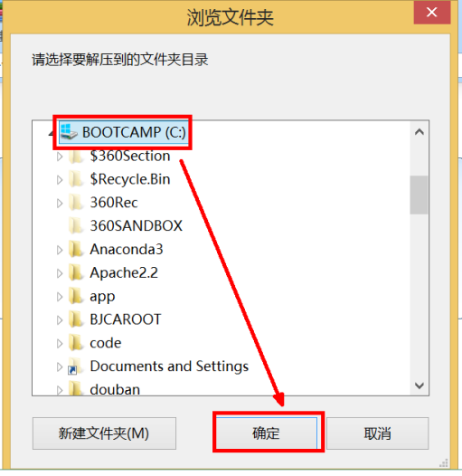Click the code folder icon
462x476 pixels.
pos(76,343)
